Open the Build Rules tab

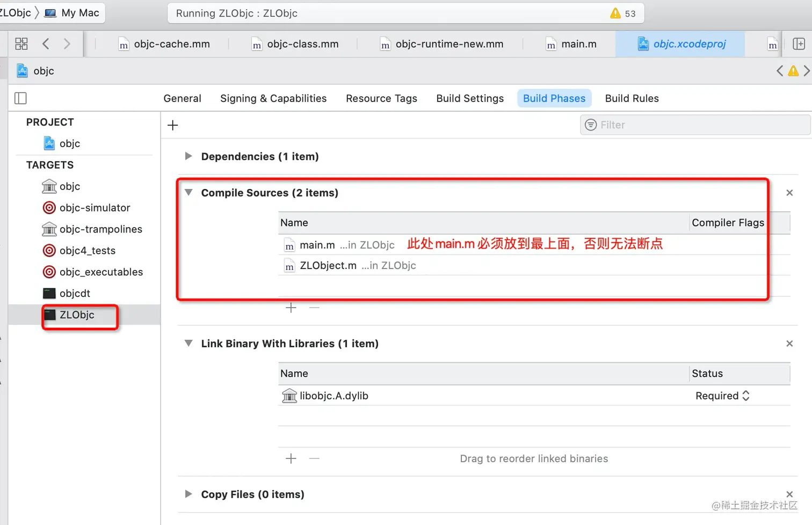tap(632, 98)
